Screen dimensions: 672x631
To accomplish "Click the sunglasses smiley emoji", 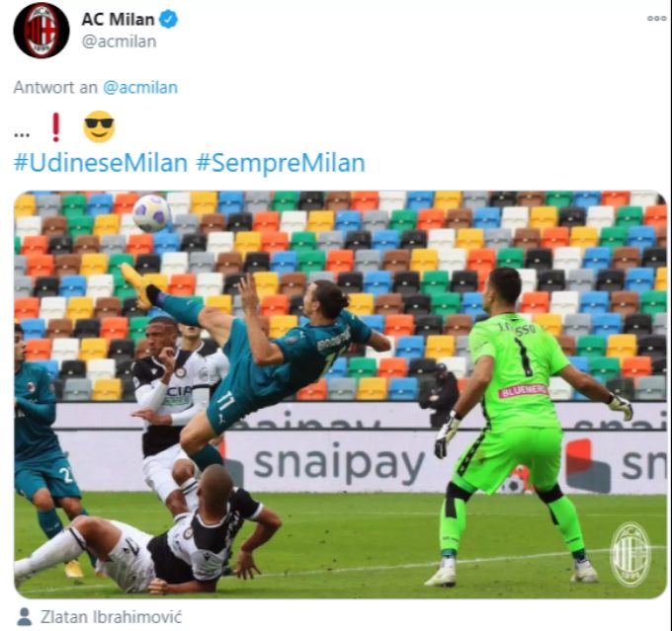I will 99,126.
